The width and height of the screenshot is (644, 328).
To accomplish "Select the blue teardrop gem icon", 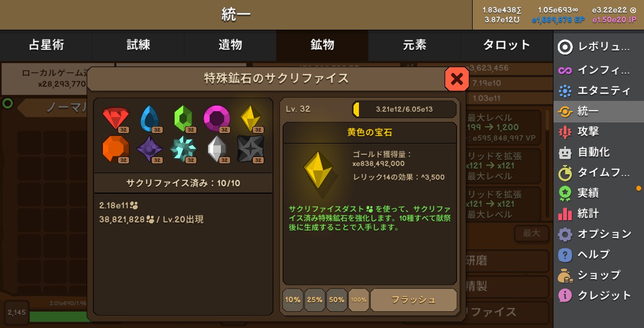I will pyautogui.click(x=149, y=119).
